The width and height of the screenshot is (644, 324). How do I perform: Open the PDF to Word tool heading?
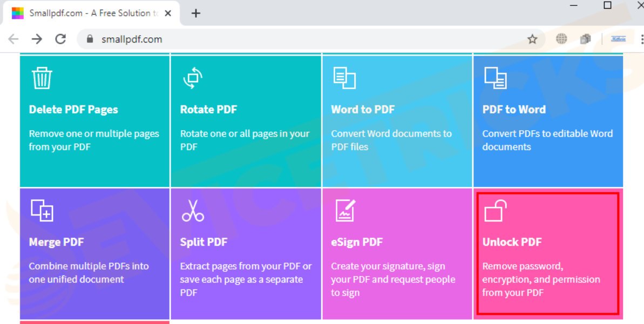click(514, 110)
